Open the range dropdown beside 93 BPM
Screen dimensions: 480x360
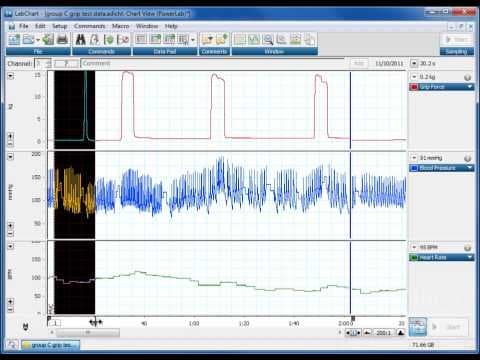(414, 247)
